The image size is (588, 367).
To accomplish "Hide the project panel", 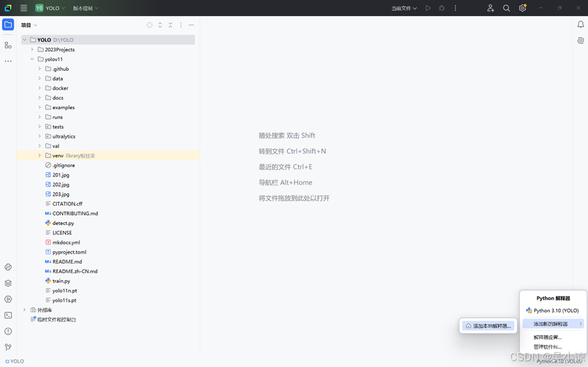I will pos(192,25).
